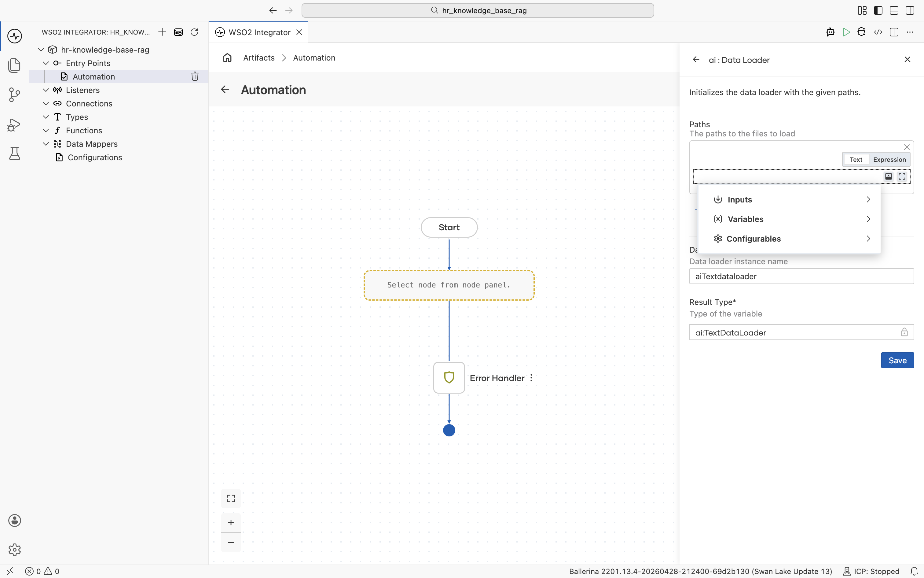Click the plus icon in sidebar header

point(162,32)
